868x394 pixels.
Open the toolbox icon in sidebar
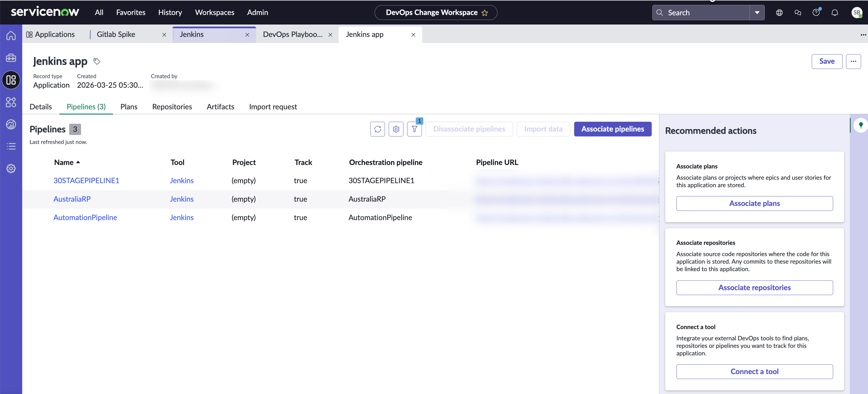11,58
